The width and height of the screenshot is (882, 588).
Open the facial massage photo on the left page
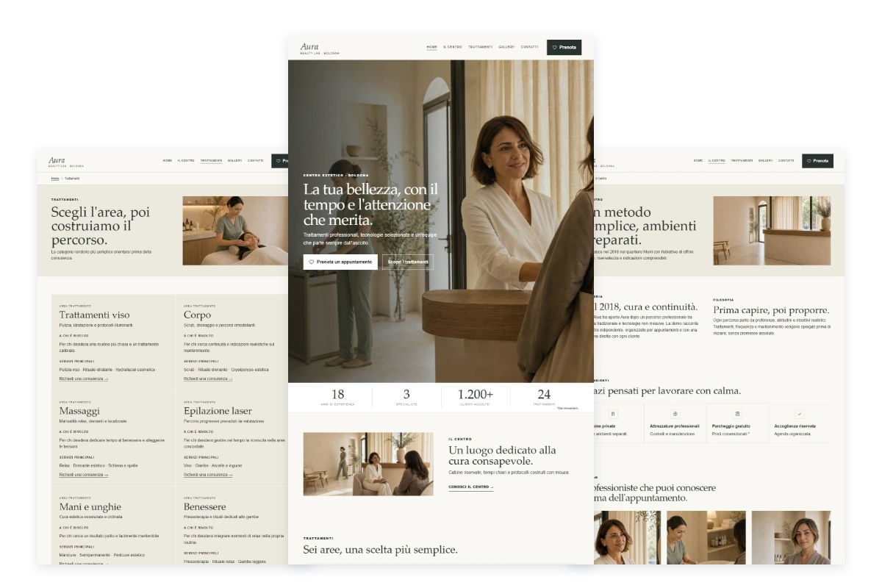[x=235, y=231]
